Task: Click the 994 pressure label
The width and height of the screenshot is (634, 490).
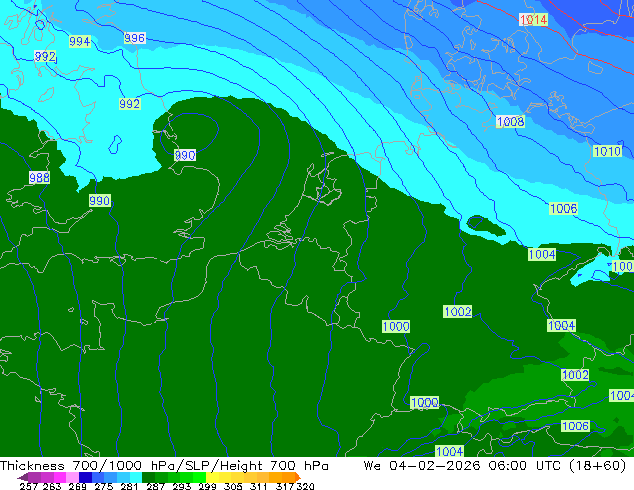Action: (79, 41)
